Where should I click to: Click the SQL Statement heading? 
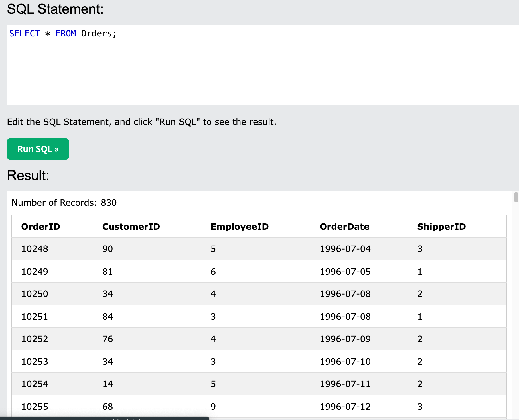click(x=55, y=9)
